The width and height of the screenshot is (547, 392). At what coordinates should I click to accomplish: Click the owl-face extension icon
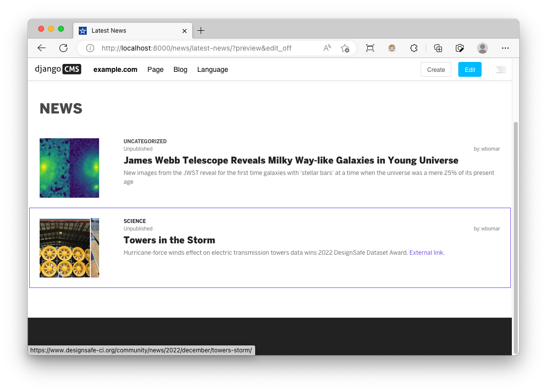(x=392, y=48)
